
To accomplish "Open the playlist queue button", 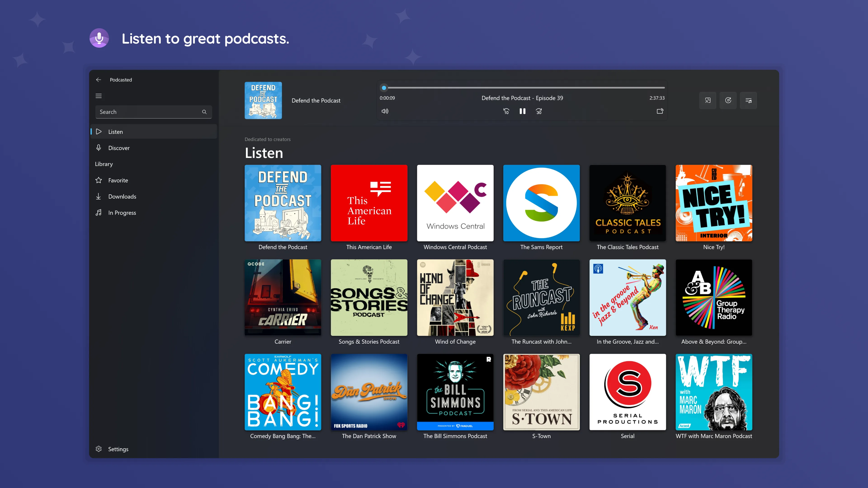I will click(x=748, y=100).
